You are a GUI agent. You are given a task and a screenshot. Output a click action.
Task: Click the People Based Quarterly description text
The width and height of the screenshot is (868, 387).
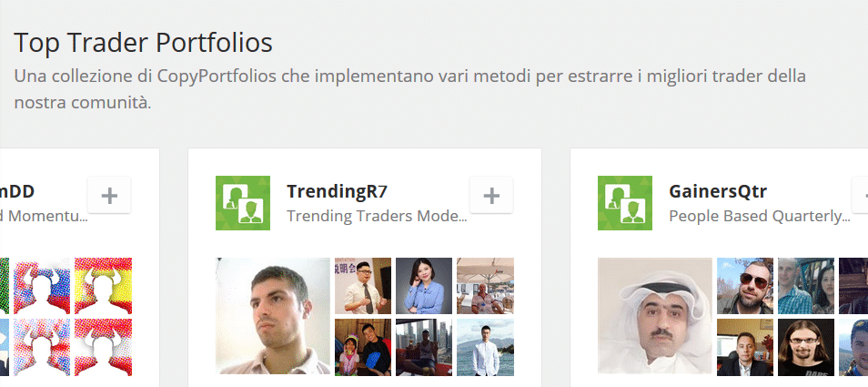(760, 216)
